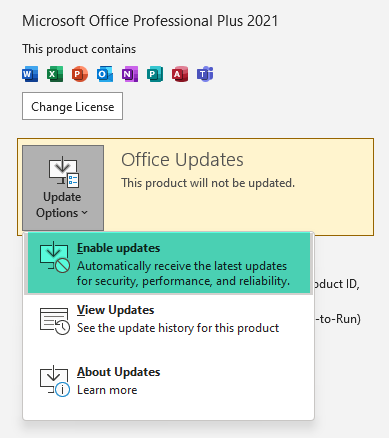Click the Update Options download icon
389x438 pixels.
coord(64,171)
